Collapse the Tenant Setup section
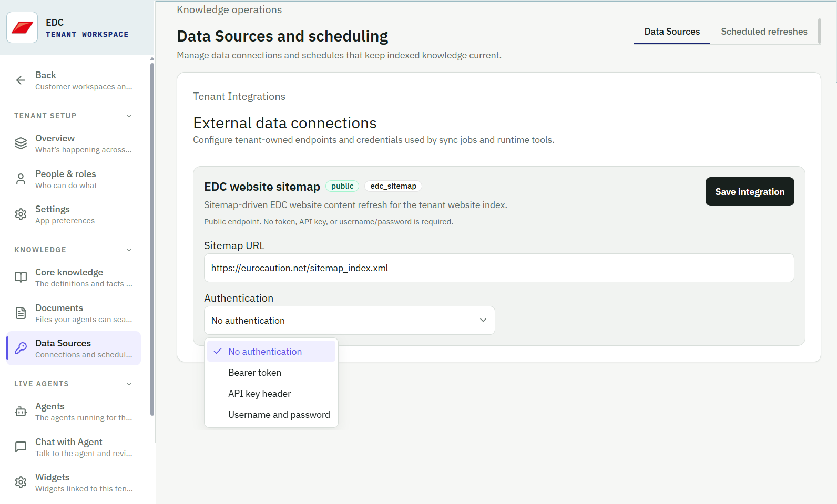The image size is (837, 504). pos(129,116)
